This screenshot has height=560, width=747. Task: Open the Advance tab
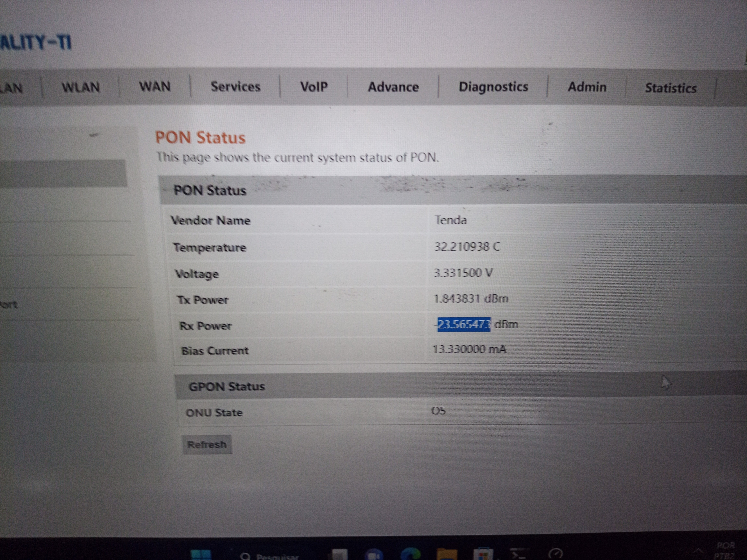point(393,87)
